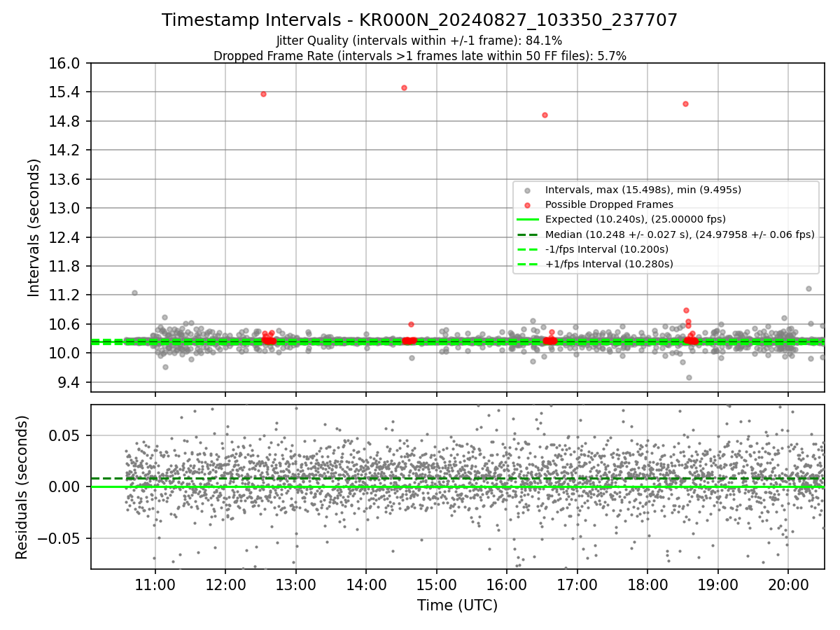Click the '13:00' time tick label
The image size is (840, 630).
click(295, 586)
